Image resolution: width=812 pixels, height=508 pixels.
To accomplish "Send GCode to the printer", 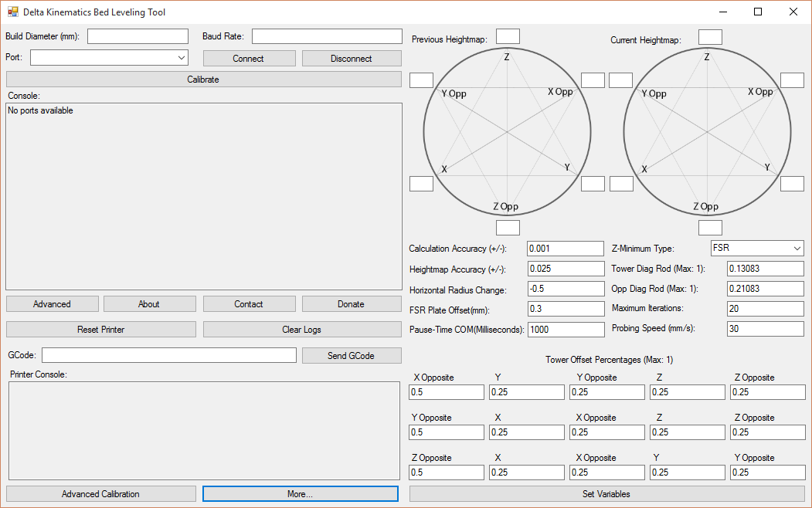I will [x=352, y=355].
